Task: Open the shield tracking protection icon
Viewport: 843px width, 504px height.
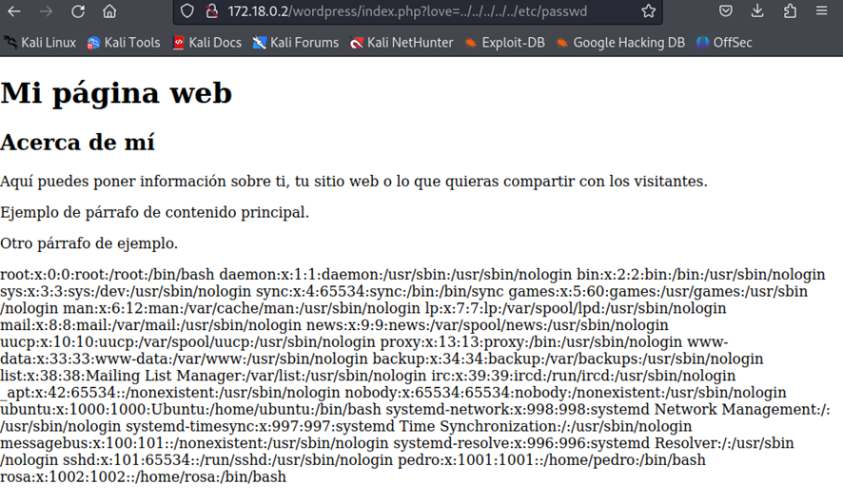Action: (187, 10)
